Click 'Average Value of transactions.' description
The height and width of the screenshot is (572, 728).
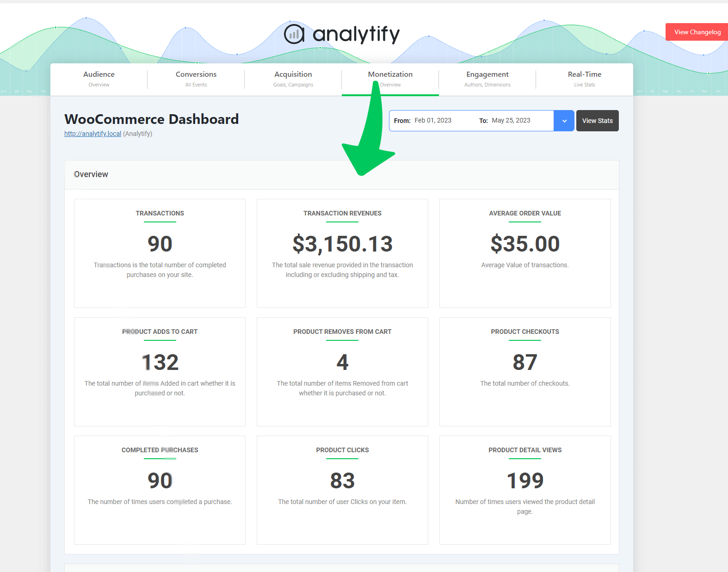click(525, 265)
